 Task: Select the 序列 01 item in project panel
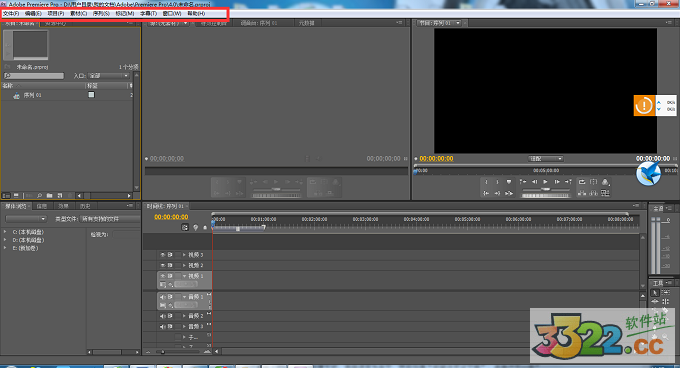pos(33,95)
